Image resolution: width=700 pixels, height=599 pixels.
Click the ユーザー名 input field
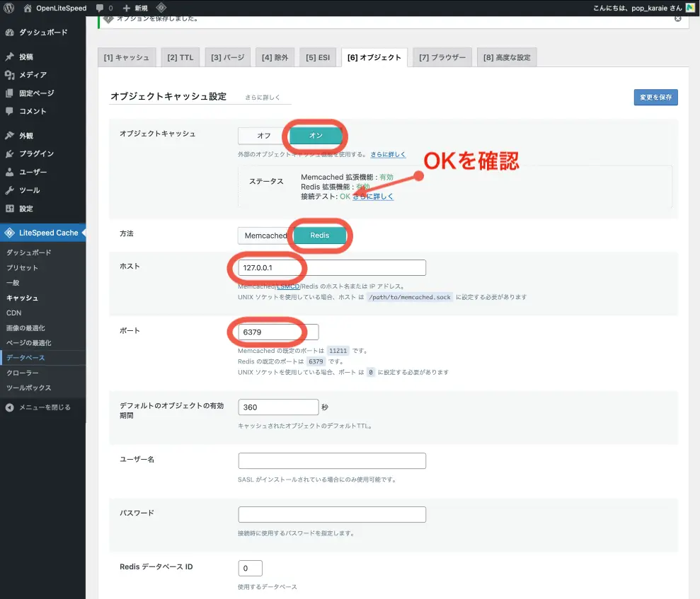click(332, 460)
